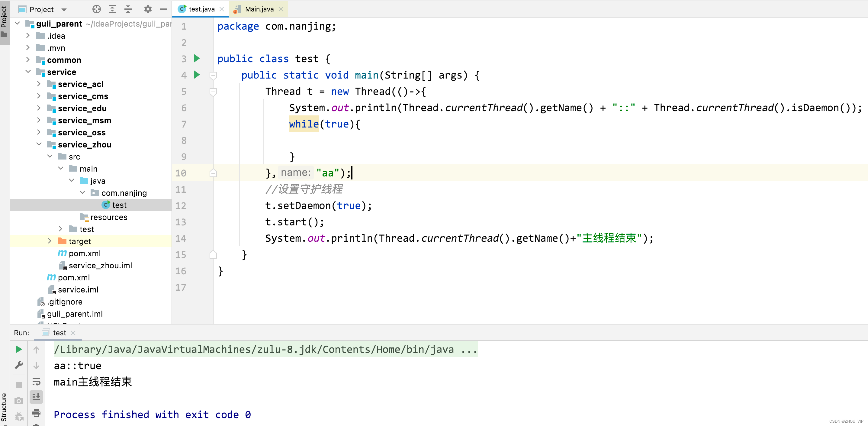Viewport: 868px width, 426px height.
Task: Toggle scroll to end in Run console
Action: tap(36, 397)
